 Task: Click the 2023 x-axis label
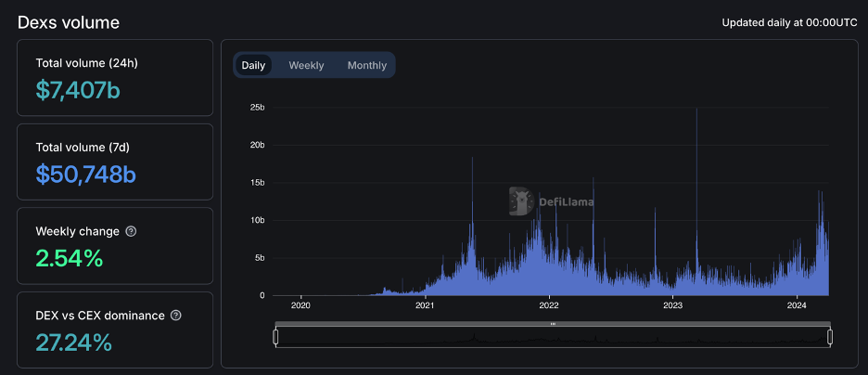[x=673, y=305]
